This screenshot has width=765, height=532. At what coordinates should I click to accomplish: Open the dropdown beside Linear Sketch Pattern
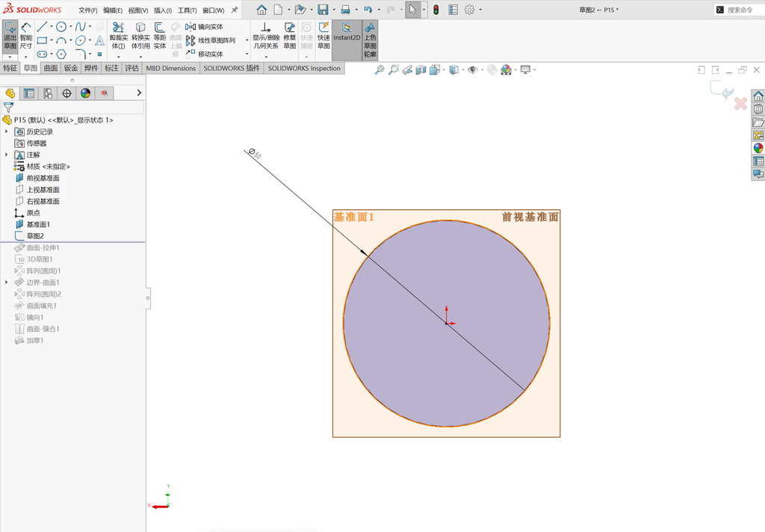[x=247, y=40]
